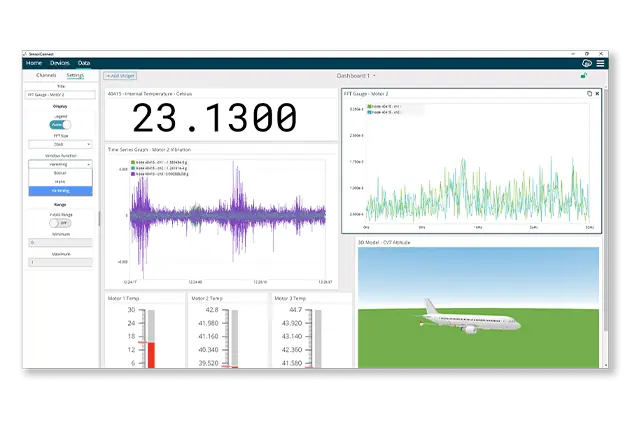Select Boxcar from window function list
Viewport: 640px width, 428px height.
tap(60, 173)
